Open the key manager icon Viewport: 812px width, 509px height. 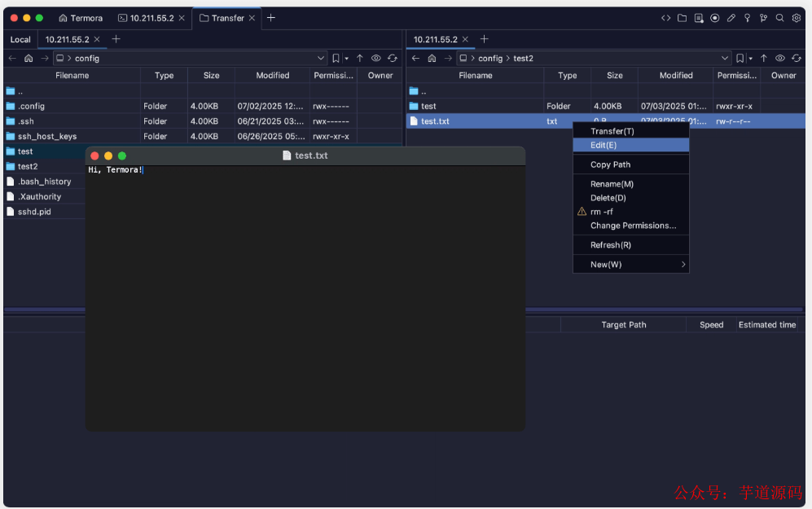click(x=748, y=18)
